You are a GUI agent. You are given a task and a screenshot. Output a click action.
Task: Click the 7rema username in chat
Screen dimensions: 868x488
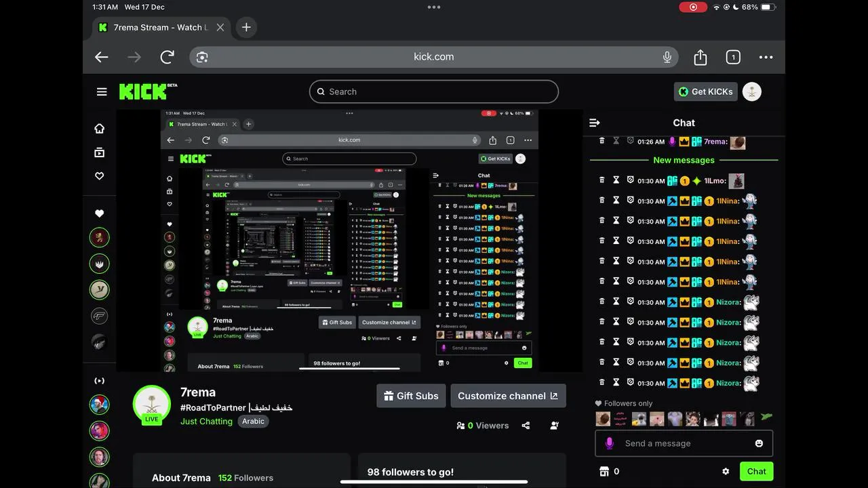pyautogui.click(x=715, y=142)
